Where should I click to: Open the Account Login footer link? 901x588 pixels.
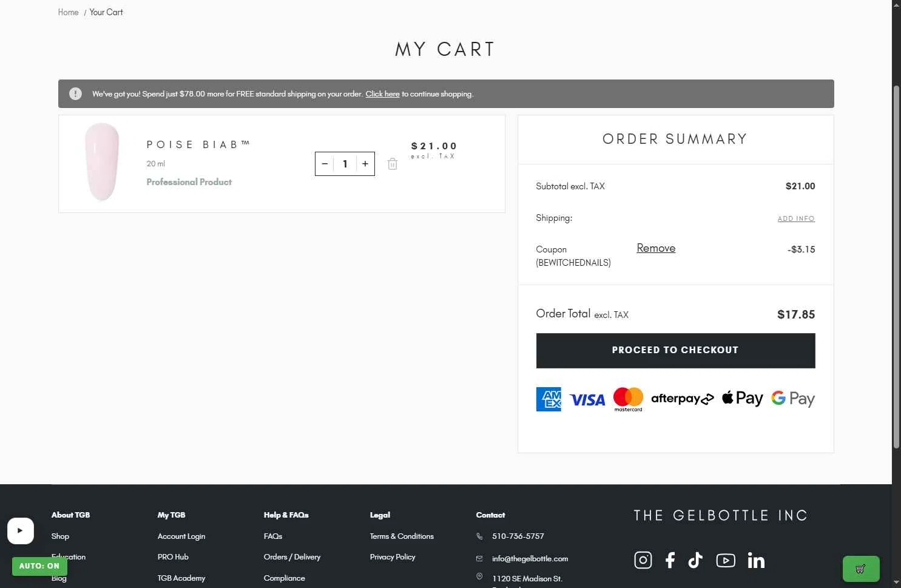[x=181, y=536]
